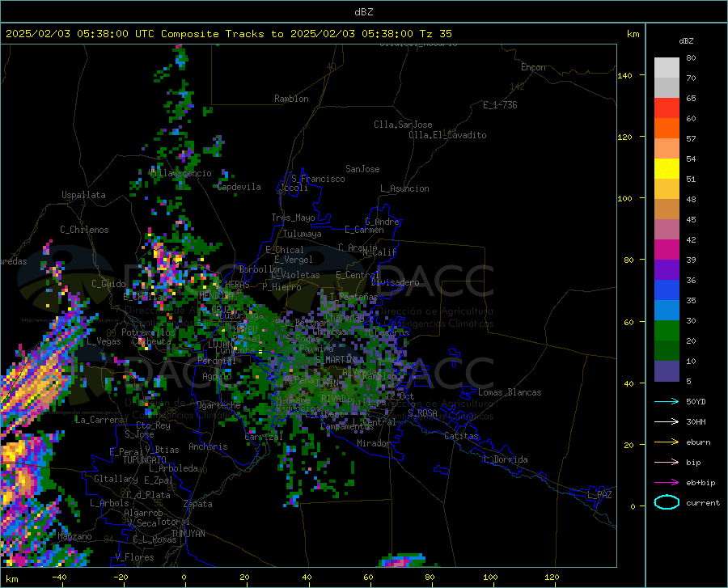Screen dimensions: 728x588
Task: Click the TUNUYAN map label
Action: point(188,533)
